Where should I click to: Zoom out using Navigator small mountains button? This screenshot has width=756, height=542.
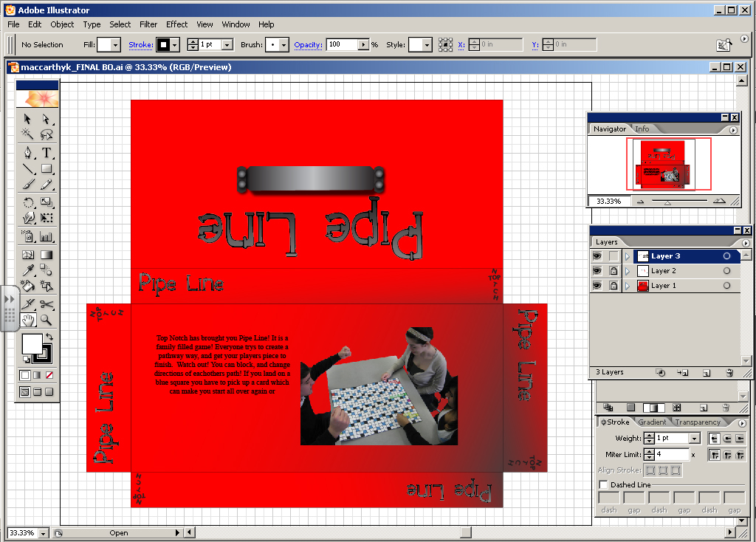[640, 202]
